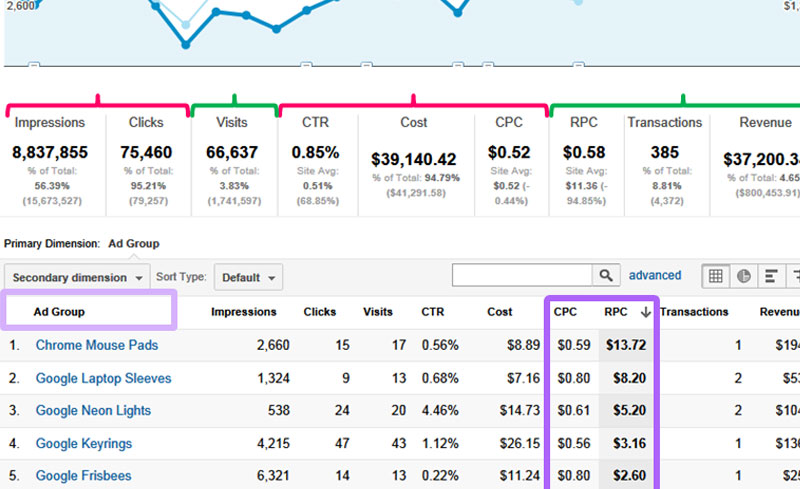Click the Cost cell $8.89
This screenshot has height=489, width=800.
tap(523, 345)
